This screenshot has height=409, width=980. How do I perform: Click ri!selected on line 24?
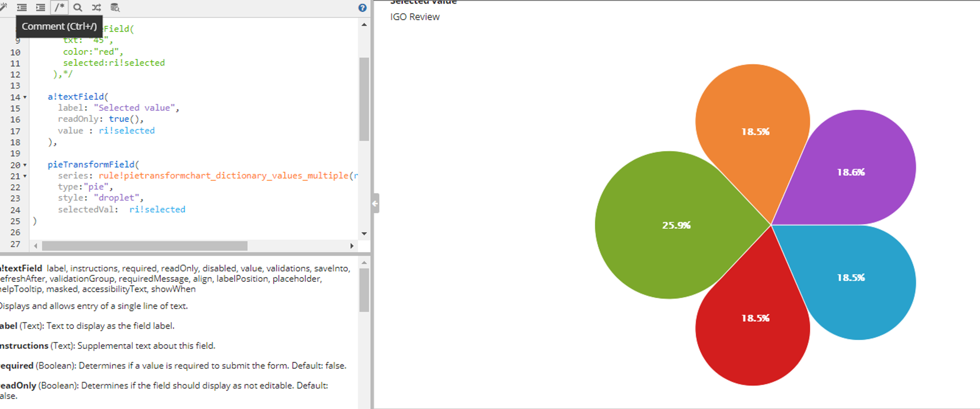[157, 209]
